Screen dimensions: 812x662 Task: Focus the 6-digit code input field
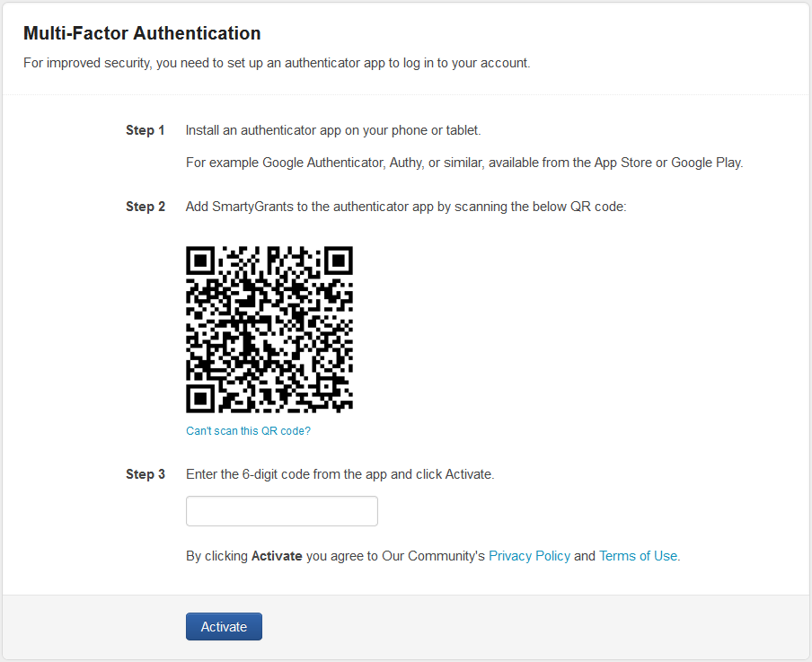[281, 511]
